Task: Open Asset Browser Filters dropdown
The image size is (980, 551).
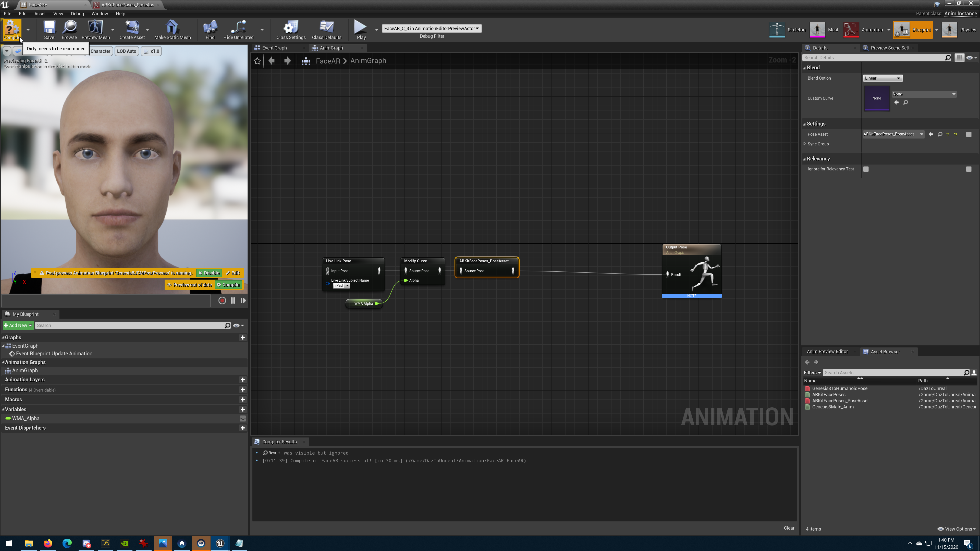Action: click(x=812, y=373)
